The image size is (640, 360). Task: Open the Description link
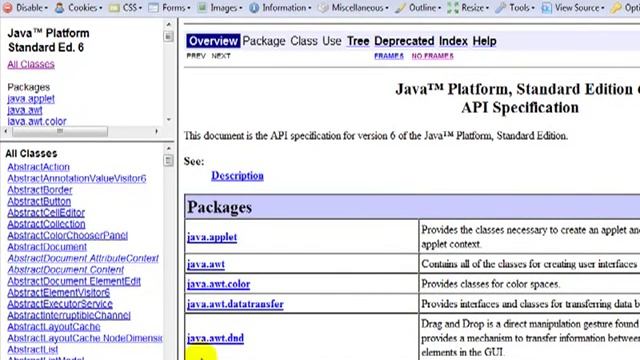(x=237, y=176)
